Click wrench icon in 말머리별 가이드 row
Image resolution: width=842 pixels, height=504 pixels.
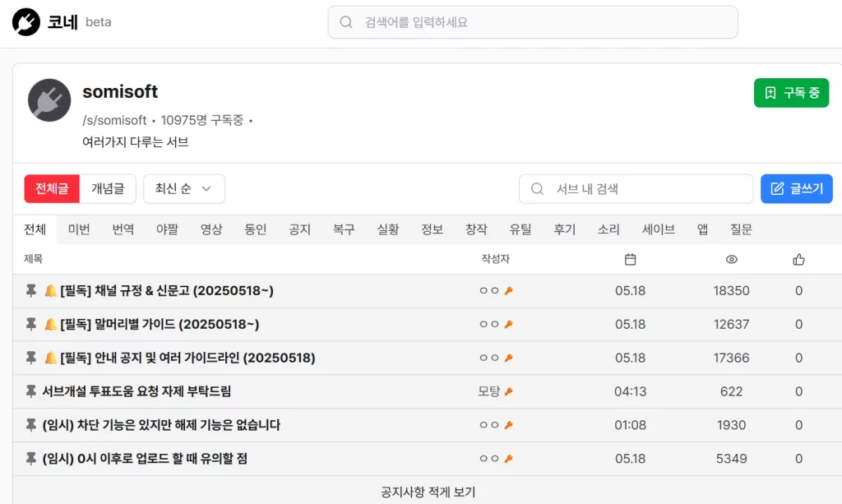tap(508, 324)
